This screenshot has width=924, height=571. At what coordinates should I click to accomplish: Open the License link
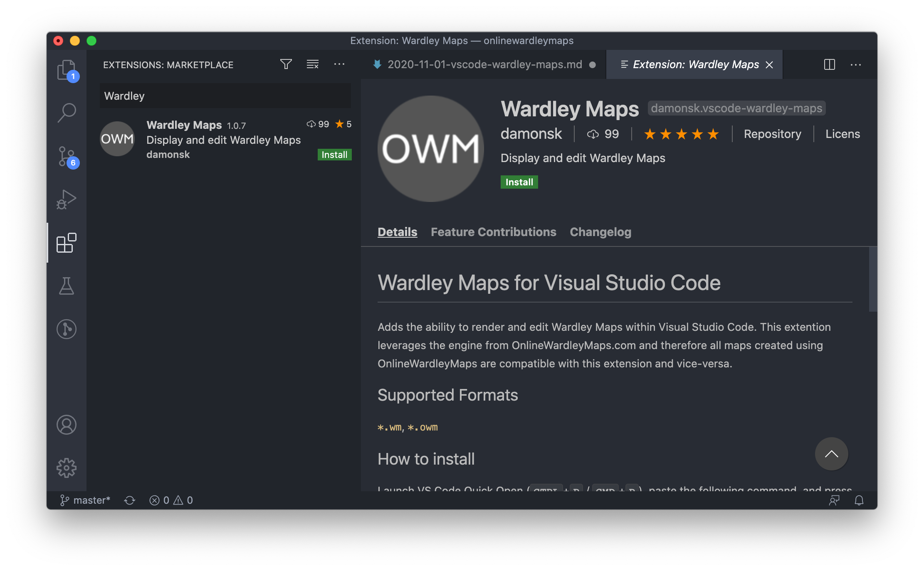842,134
